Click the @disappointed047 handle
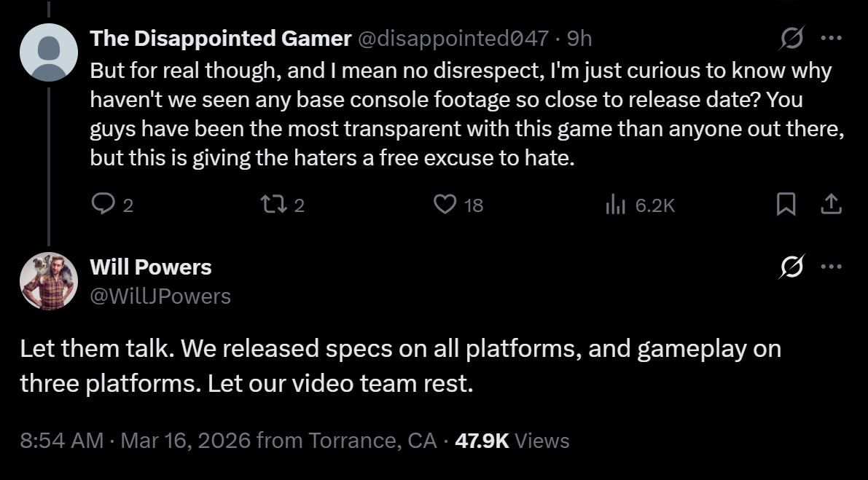 point(453,39)
